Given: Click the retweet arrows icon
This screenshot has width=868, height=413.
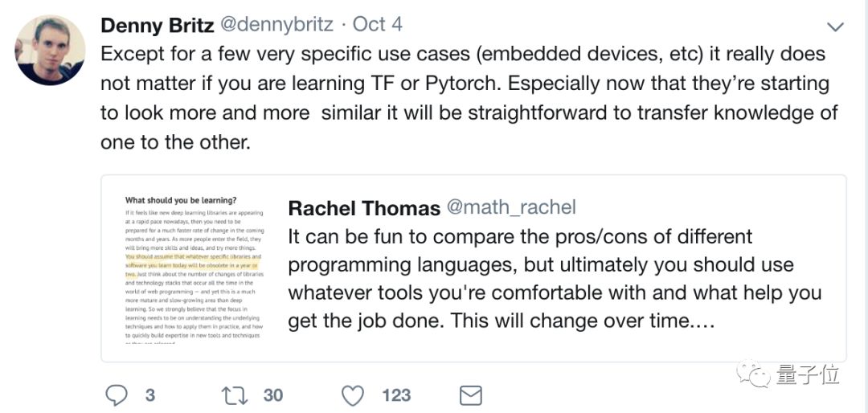Looking at the screenshot, I should pyautogui.click(x=234, y=395).
